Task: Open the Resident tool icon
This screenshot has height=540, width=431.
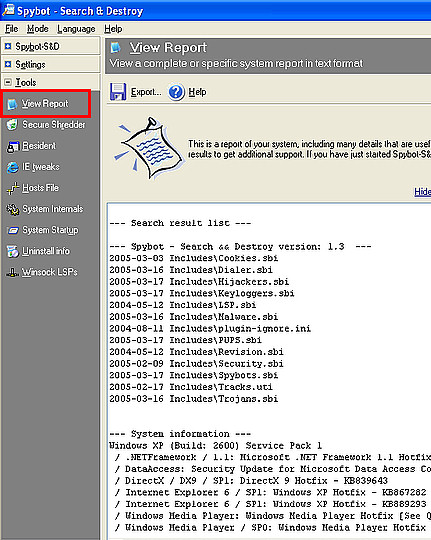Action: [x=12, y=146]
